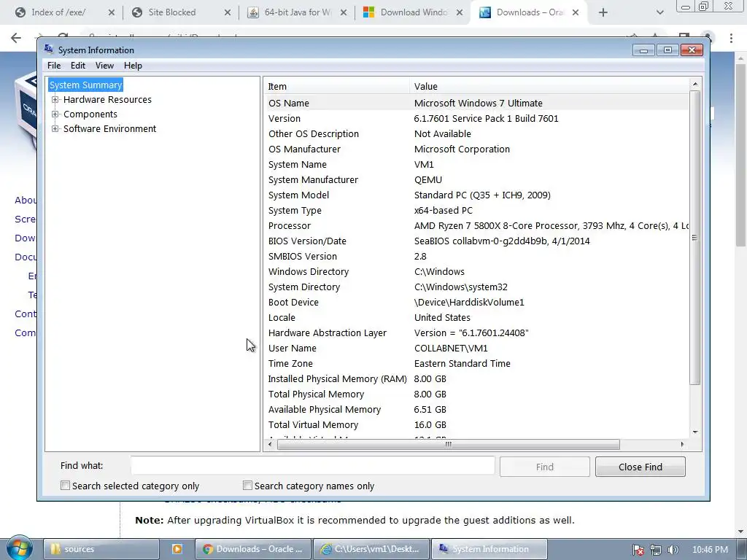Open a new Chrome tab with the plus
Viewport: 747px width, 560px height.
(x=603, y=12)
